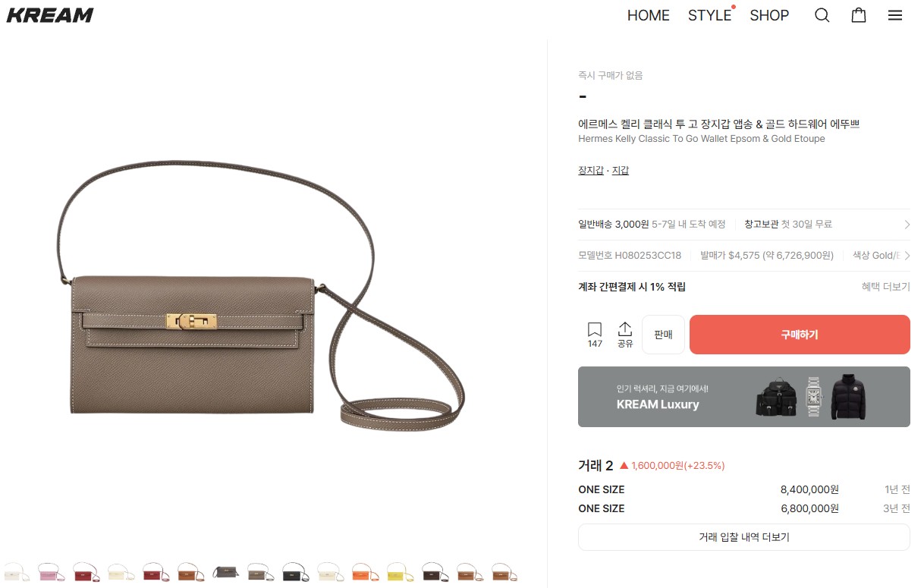The width and height of the screenshot is (924, 588).
Task: Click the share (공유) icon
Action: (625, 335)
